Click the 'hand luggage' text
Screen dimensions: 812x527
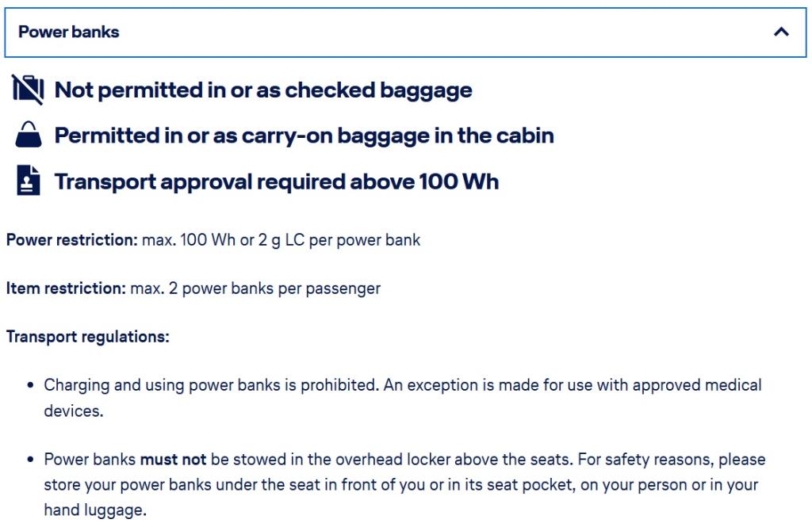tap(95, 511)
